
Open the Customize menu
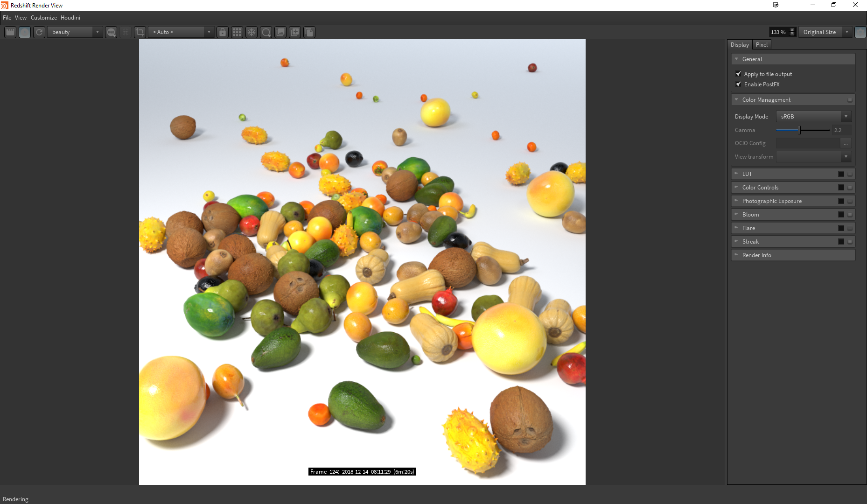(x=44, y=18)
